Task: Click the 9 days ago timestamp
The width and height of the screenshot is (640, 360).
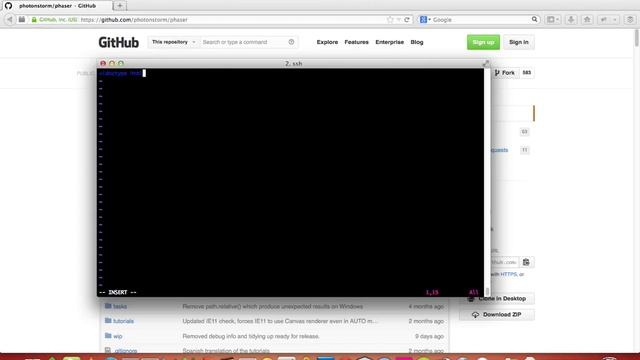Action: pos(429,336)
